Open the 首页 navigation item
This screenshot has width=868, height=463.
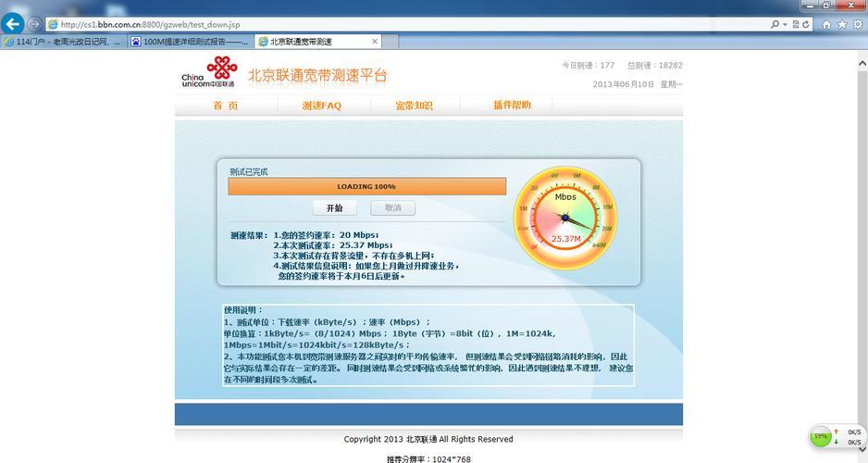(226, 106)
